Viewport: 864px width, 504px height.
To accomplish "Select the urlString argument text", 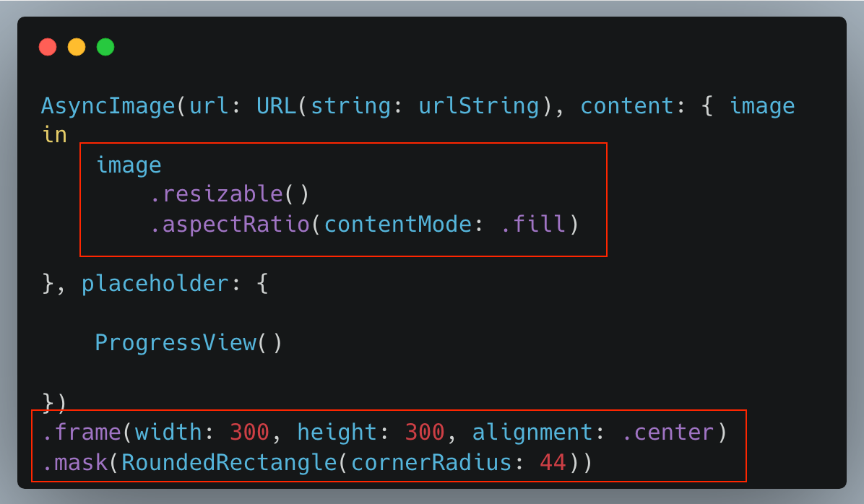I will tap(479, 105).
